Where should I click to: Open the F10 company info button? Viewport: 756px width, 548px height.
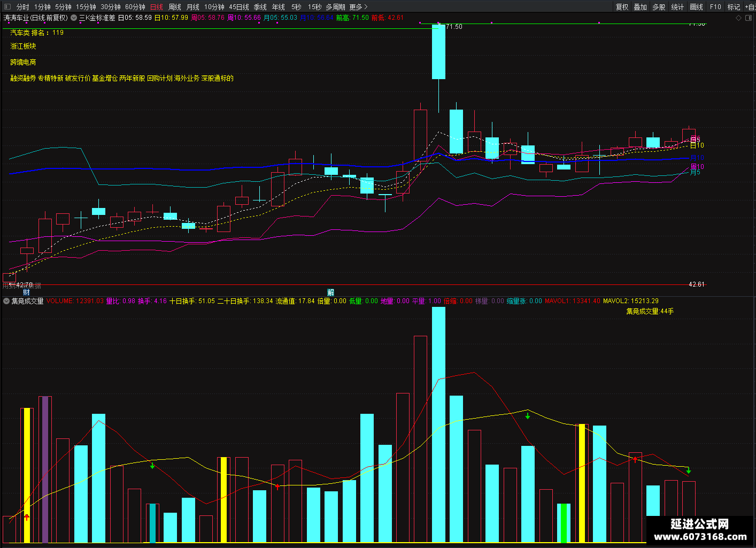coord(715,7)
